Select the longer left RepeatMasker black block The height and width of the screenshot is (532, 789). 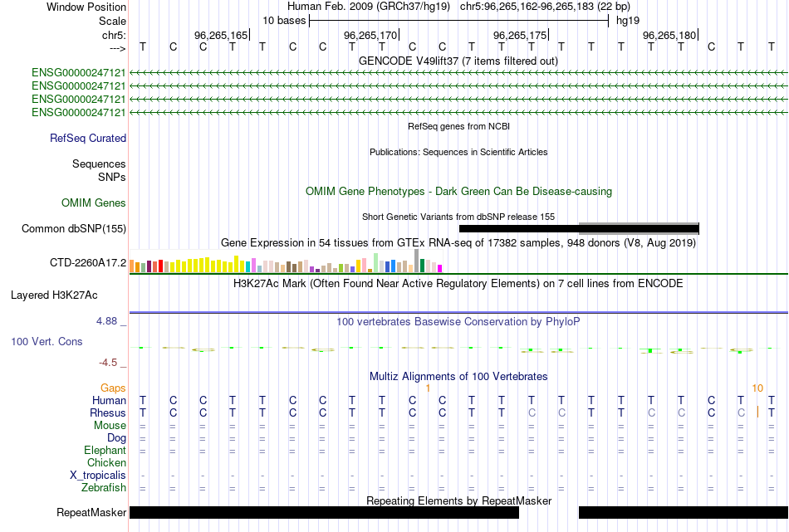point(324,512)
